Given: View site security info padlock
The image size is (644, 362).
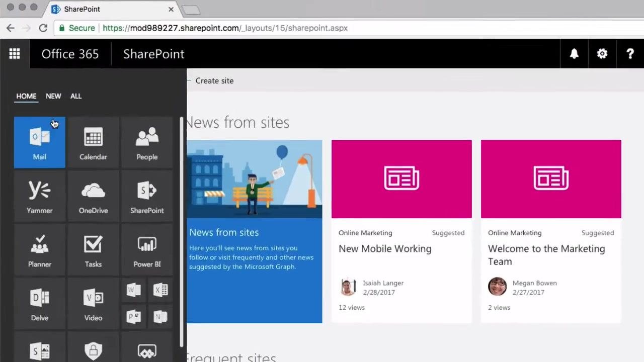Looking at the screenshot, I should coord(62,28).
